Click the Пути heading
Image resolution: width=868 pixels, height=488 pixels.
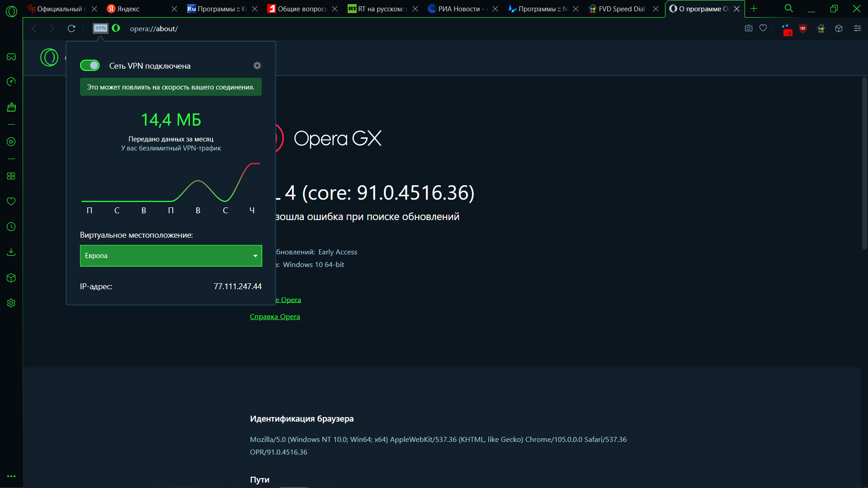[x=259, y=480]
